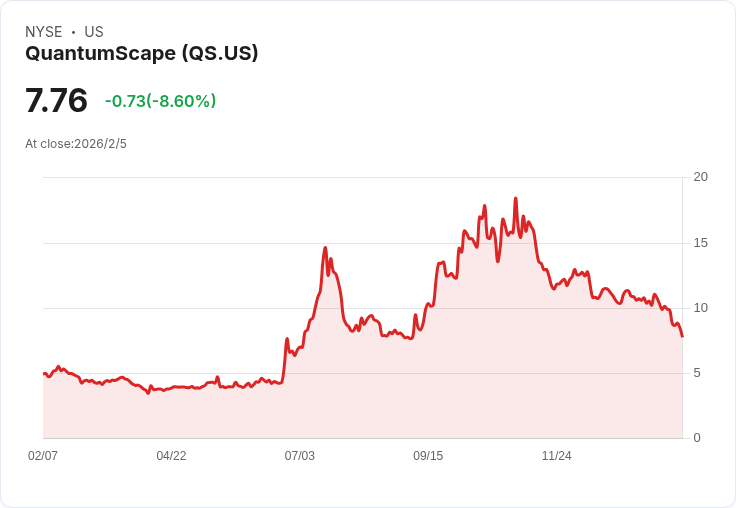Click the July price spike near 14.5

click(325, 248)
